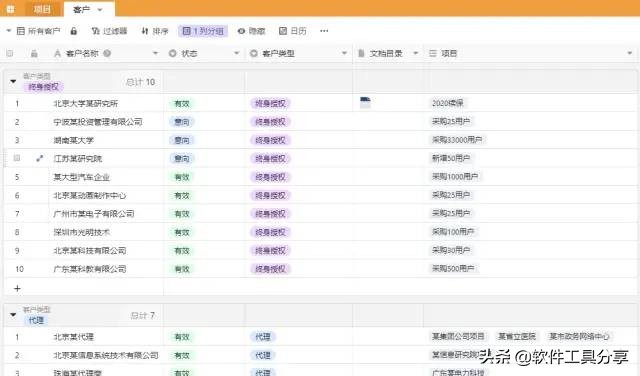This screenshot has height=376, width=640.
Task: Open the 日历 calendar view
Action: [x=293, y=31]
